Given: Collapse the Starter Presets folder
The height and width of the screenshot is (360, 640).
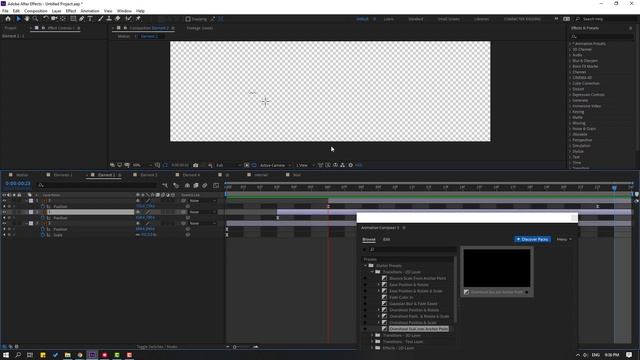Looking at the screenshot, I should coord(366,266).
